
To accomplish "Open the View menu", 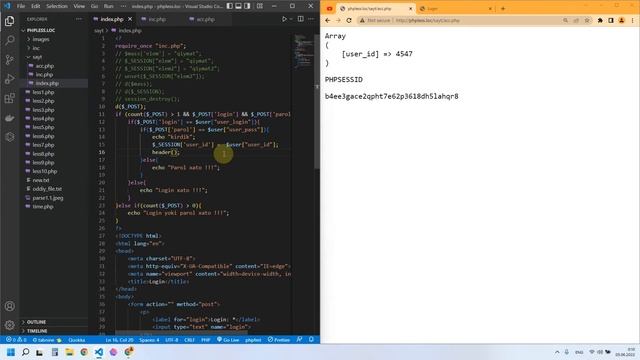I will coord(79,6).
